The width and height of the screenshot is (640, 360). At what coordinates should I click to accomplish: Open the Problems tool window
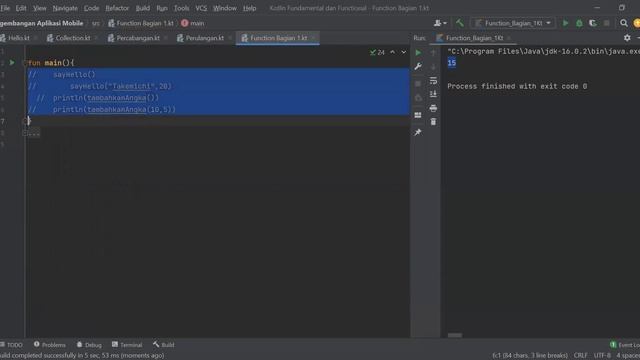[50, 345]
